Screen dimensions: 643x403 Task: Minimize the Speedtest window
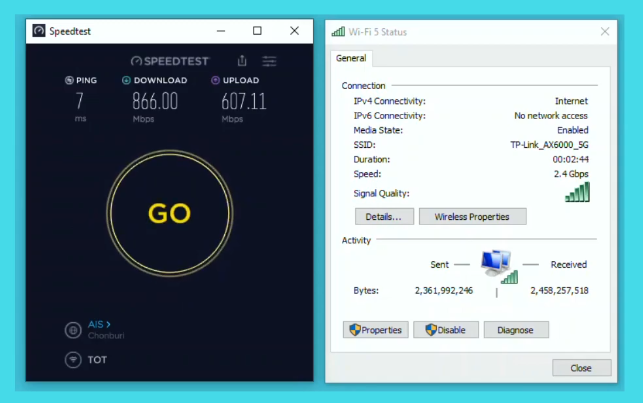pos(221,31)
